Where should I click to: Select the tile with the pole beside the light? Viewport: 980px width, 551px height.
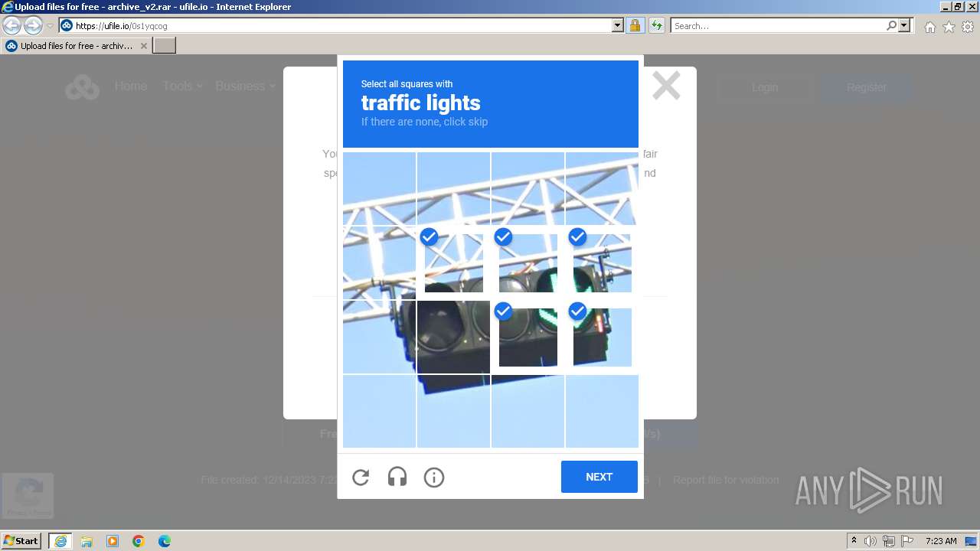pos(379,337)
